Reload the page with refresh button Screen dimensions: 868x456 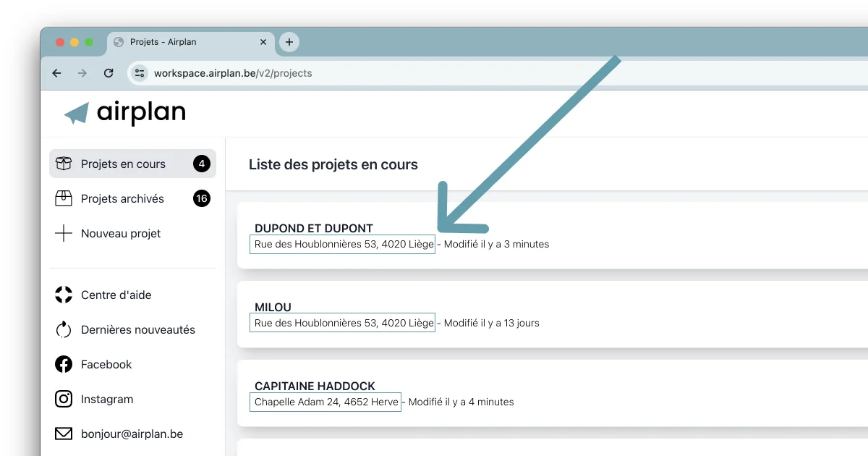(x=109, y=73)
